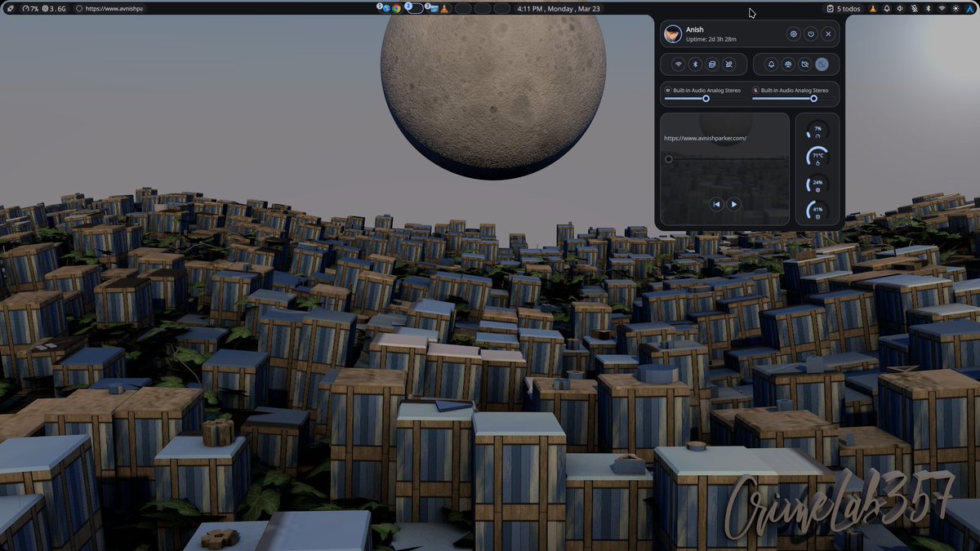Switch to active workspace 2
This screenshot has width=980, height=551.
click(415, 8)
